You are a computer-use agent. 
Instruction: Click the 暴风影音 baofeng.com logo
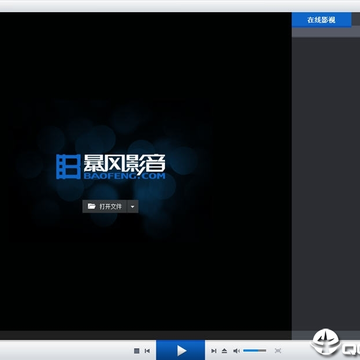[x=111, y=167]
